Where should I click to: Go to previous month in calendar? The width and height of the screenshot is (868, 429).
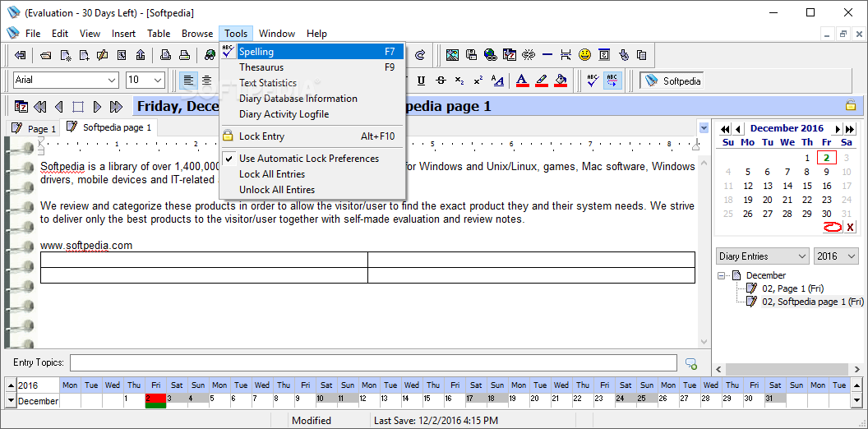point(737,129)
